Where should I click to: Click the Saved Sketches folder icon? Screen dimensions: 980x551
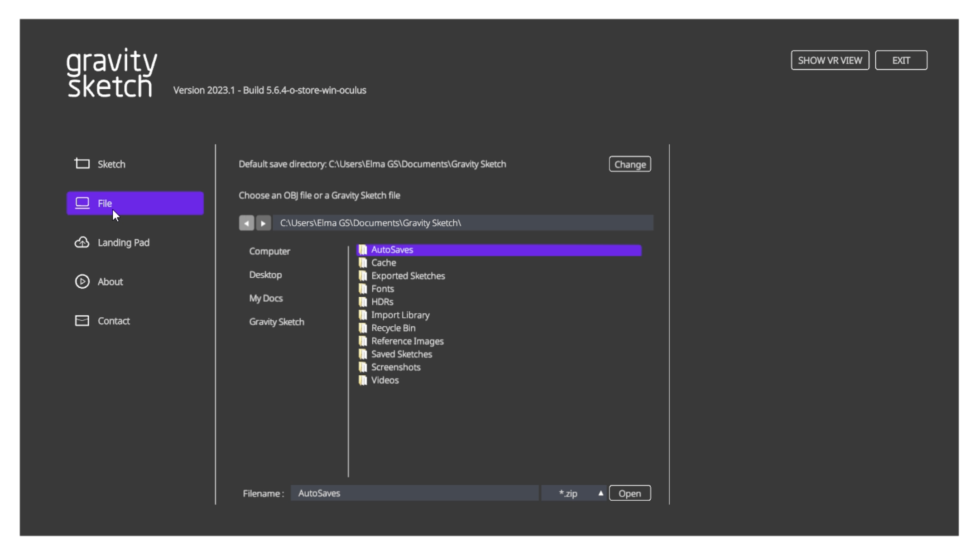(x=363, y=354)
